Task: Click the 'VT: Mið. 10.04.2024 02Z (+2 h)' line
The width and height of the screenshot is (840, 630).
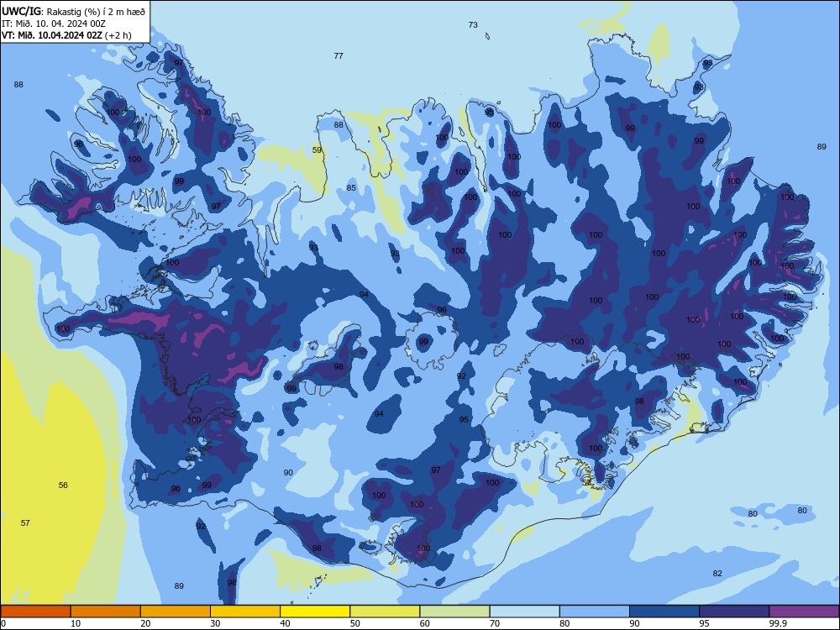Action: [x=66, y=35]
